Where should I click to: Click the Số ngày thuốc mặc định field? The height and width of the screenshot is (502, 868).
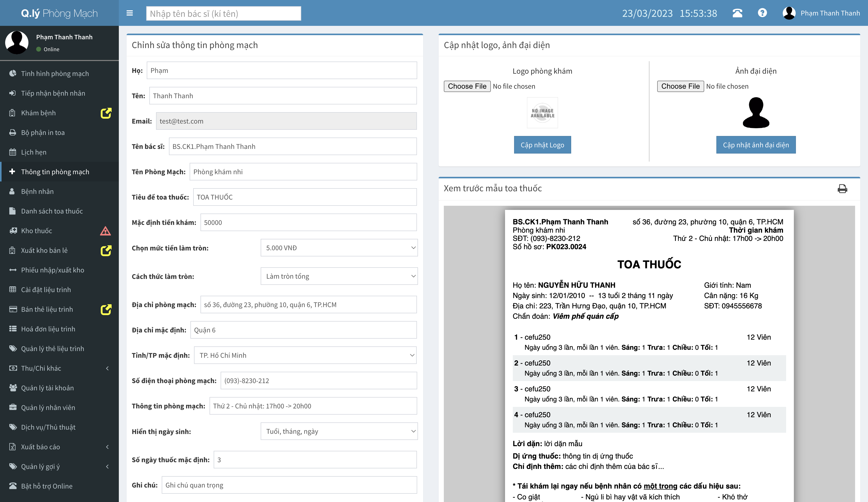(x=315, y=460)
